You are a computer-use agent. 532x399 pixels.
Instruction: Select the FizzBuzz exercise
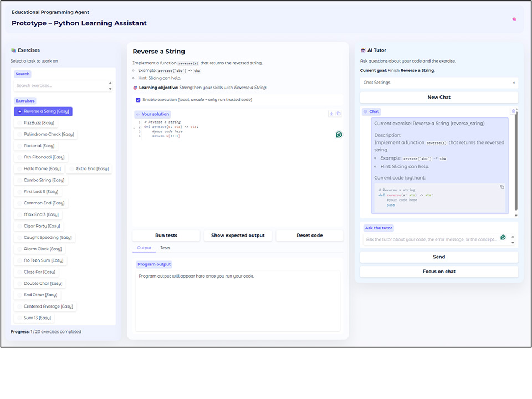tap(35, 123)
